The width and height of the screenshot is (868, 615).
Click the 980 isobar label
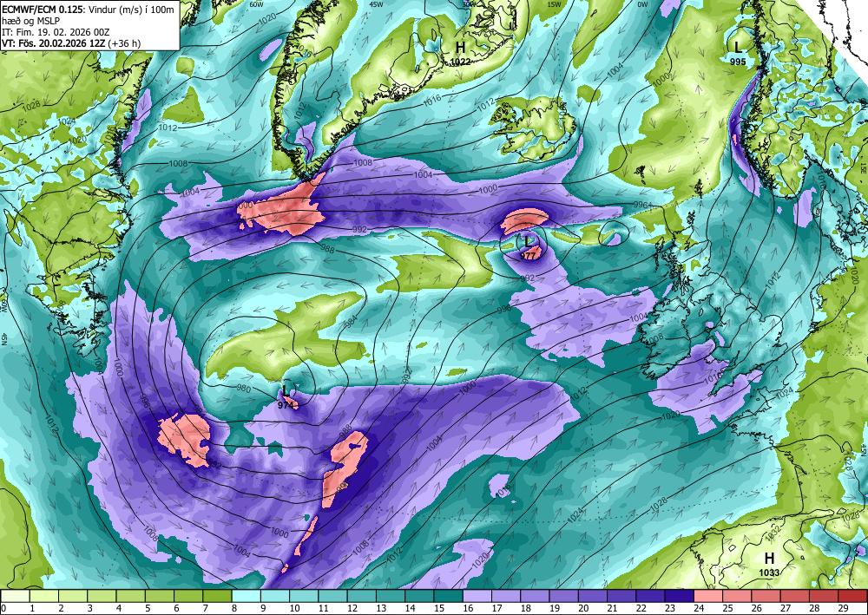[243, 388]
